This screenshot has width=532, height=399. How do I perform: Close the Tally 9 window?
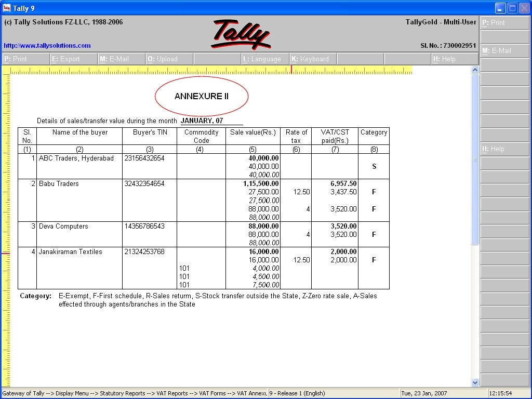click(x=525, y=8)
